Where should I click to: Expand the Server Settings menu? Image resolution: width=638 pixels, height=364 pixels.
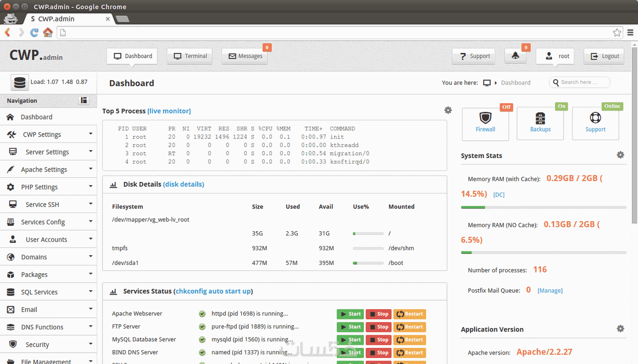(x=48, y=152)
